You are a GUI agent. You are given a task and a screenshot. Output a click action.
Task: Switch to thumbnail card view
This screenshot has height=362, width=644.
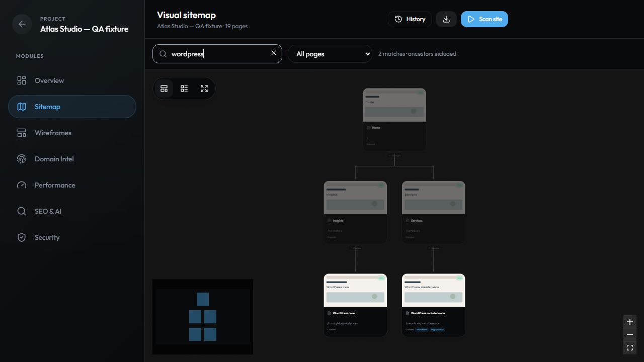click(x=164, y=88)
